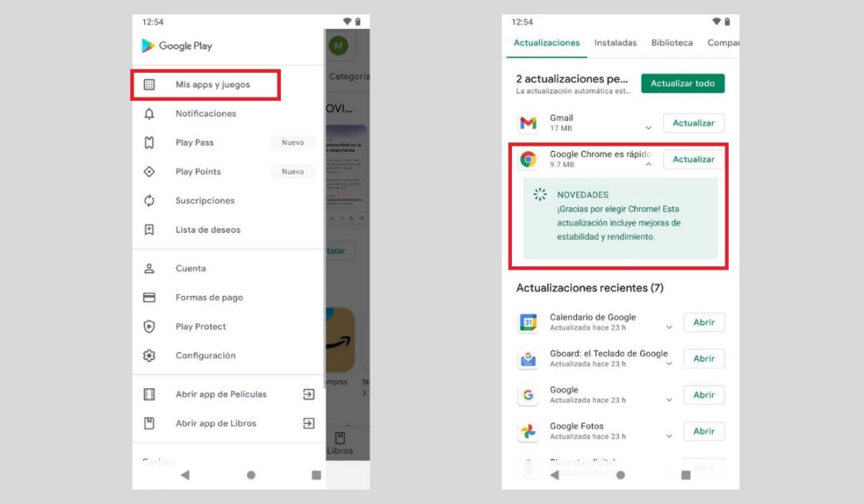
Task: Click the Gmail app icon
Action: tap(528, 122)
